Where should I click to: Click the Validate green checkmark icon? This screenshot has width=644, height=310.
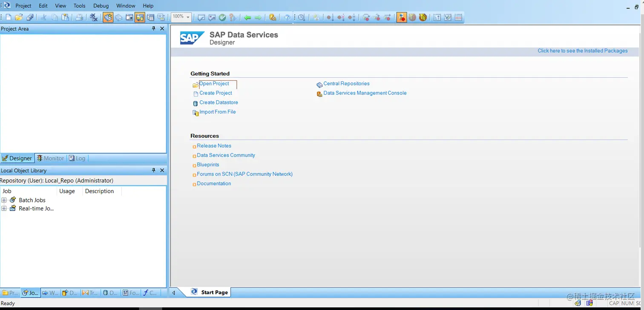point(222,17)
